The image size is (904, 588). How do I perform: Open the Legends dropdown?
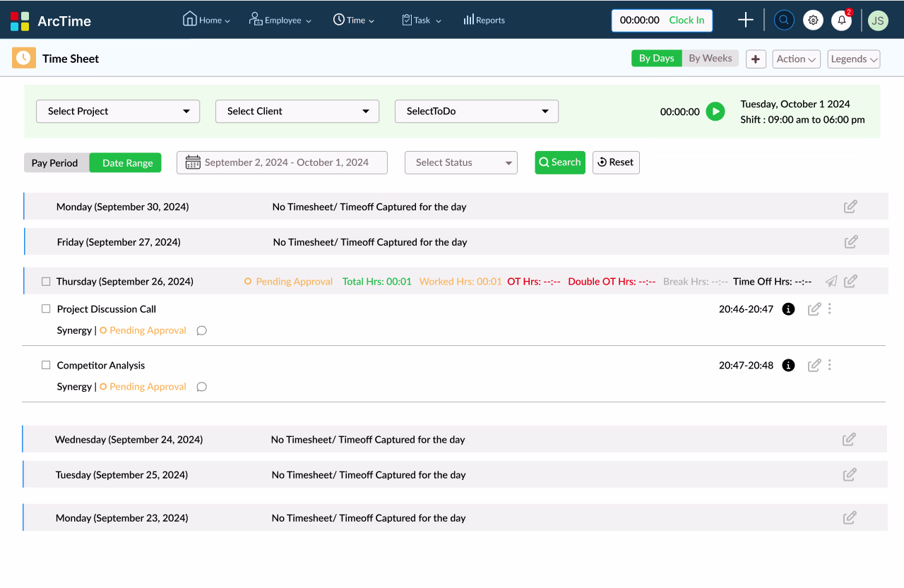pyautogui.click(x=854, y=59)
